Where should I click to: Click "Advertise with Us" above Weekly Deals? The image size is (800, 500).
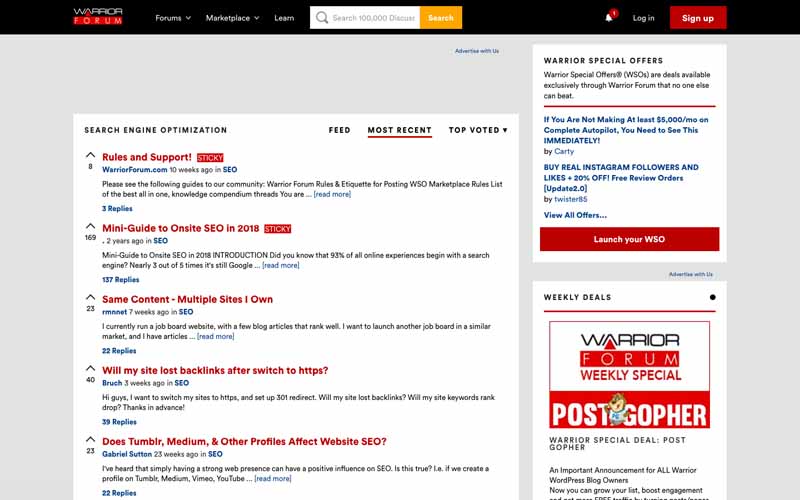pyautogui.click(x=691, y=274)
